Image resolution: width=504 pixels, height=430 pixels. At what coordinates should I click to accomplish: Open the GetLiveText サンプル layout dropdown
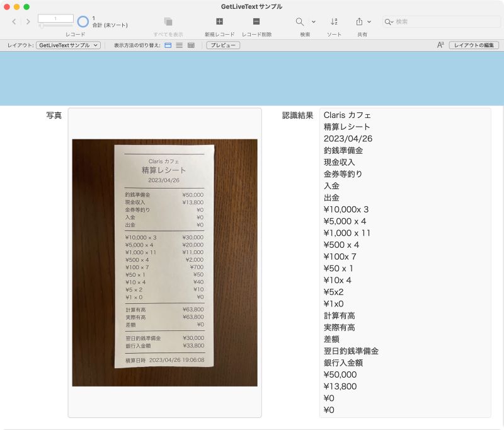[68, 45]
